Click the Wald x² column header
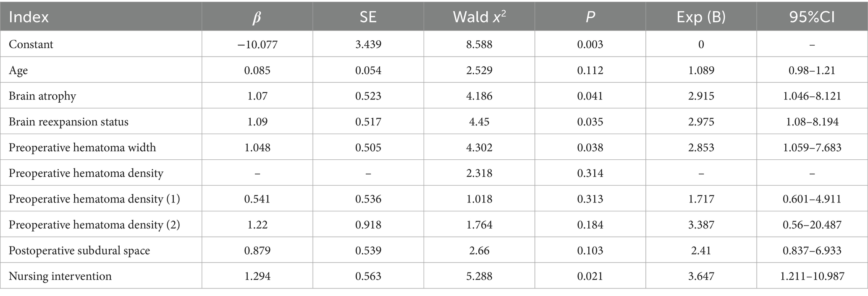868x296 pixels. (x=479, y=17)
